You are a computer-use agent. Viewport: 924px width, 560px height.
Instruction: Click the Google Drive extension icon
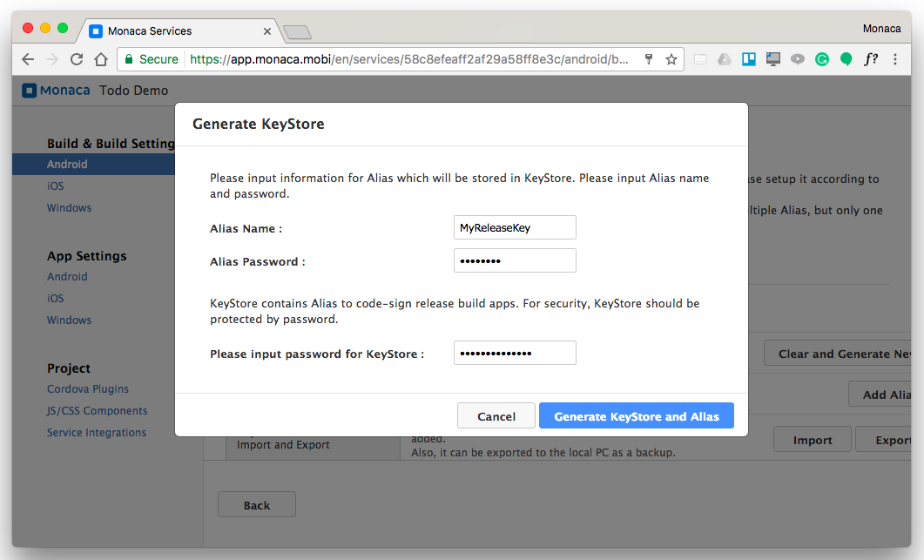coord(724,59)
